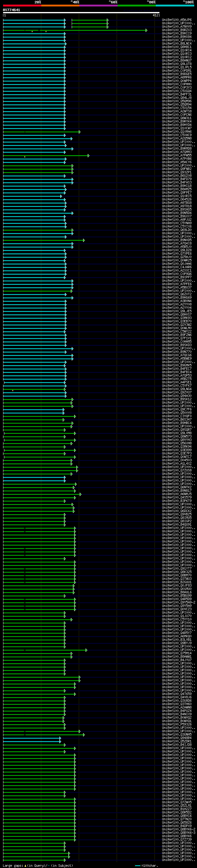
Task: Select hit label UniRef100_Q7ZUS8
Action: point(177,470)
